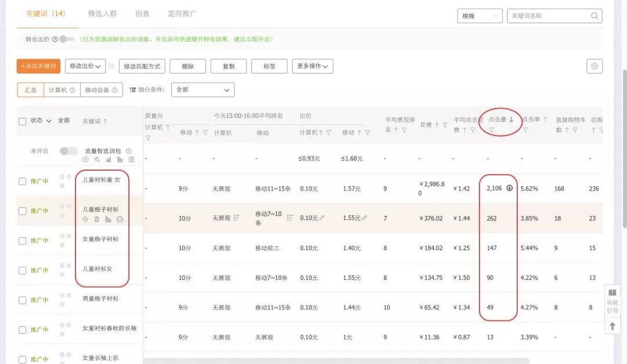This screenshot has width=627, height=364.
Task: Click the 男童格子衬衫 keyword link
Action: [100, 299]
